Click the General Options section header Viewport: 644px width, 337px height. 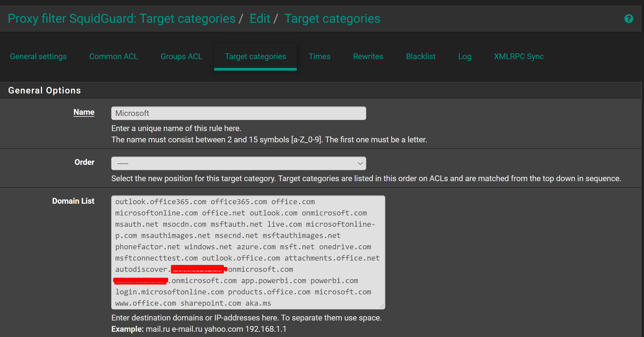click(45, 90)
